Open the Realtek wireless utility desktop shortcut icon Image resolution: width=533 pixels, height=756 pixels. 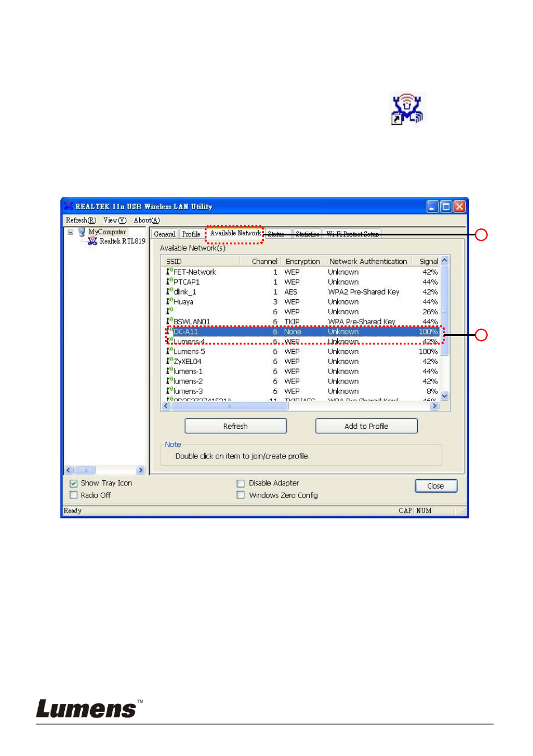pos(407,109)
